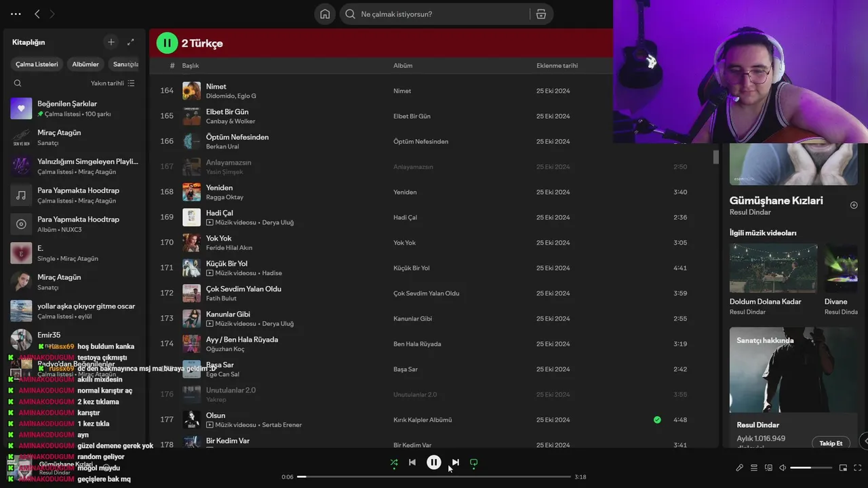The width and height of the screenshot is (868, 488).
Task: Select the 'Çalma Listeleri' filter chip
Action: coord(37,64)
